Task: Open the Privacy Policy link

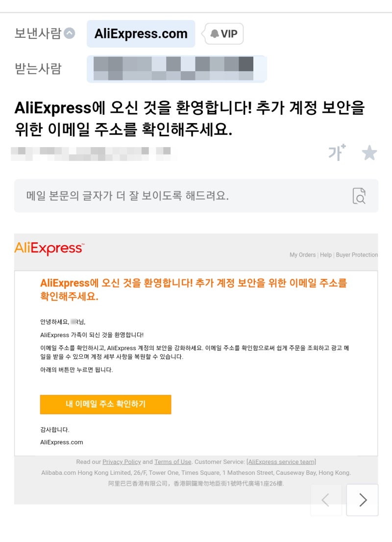Action: click(122, 462)
